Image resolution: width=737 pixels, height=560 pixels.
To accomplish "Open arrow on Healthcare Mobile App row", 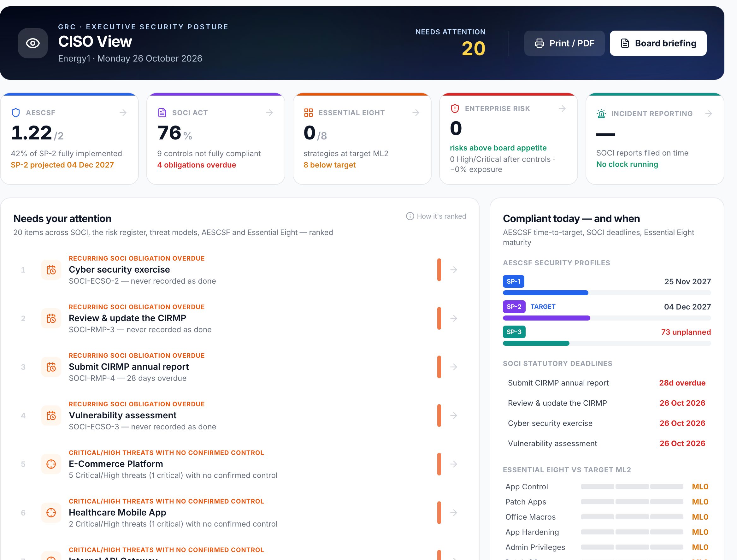I will (454, 513).
